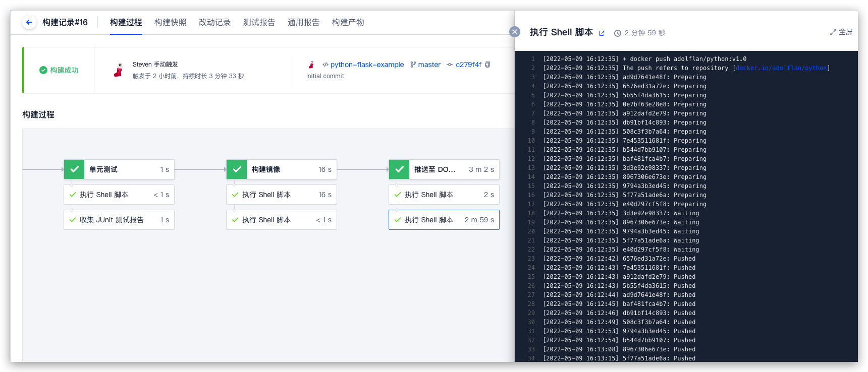Click the 构建记录#16 title text
This screenshot has width=868, height=372.
click(65, 22)
